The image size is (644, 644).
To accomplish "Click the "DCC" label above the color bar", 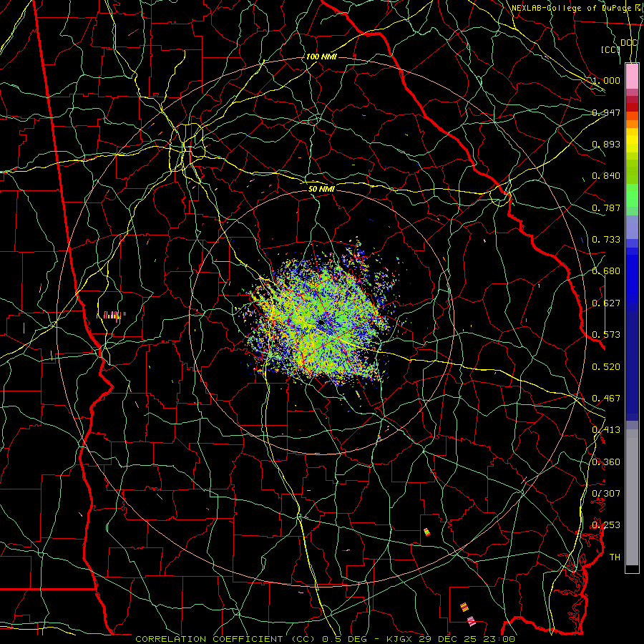I will tap(628, 43).
